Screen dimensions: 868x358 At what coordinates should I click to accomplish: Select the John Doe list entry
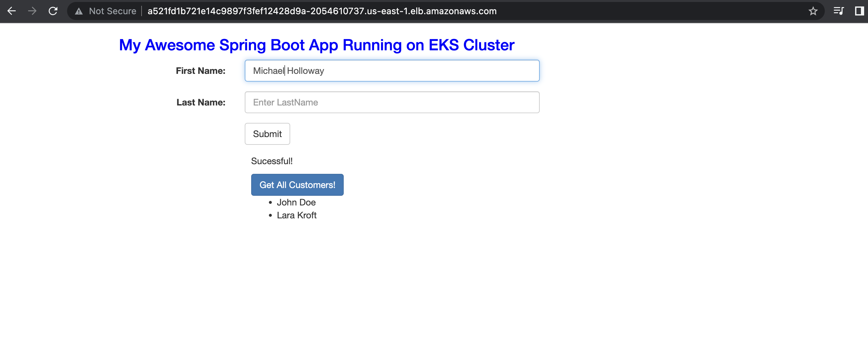pyautogui.click(x=296, y=202)
